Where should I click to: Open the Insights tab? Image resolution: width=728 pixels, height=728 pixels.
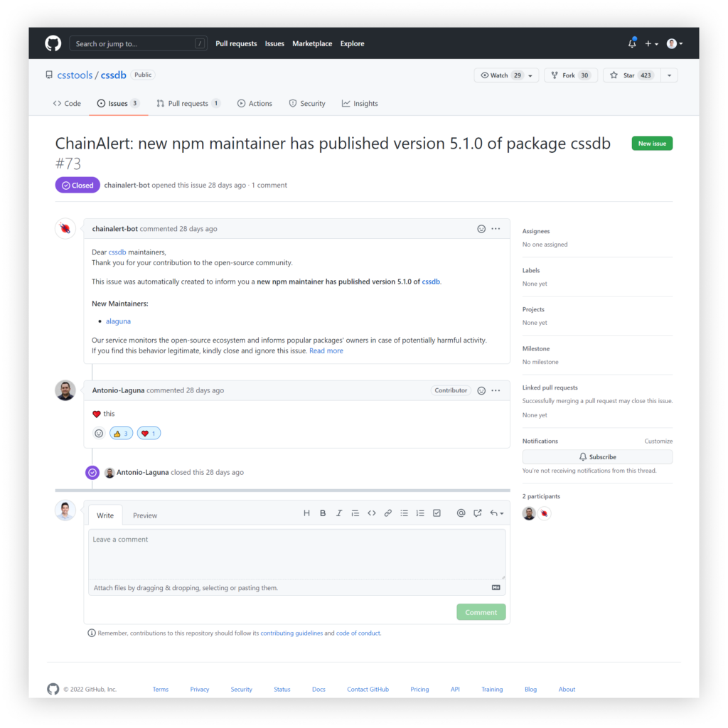(360, 104)
